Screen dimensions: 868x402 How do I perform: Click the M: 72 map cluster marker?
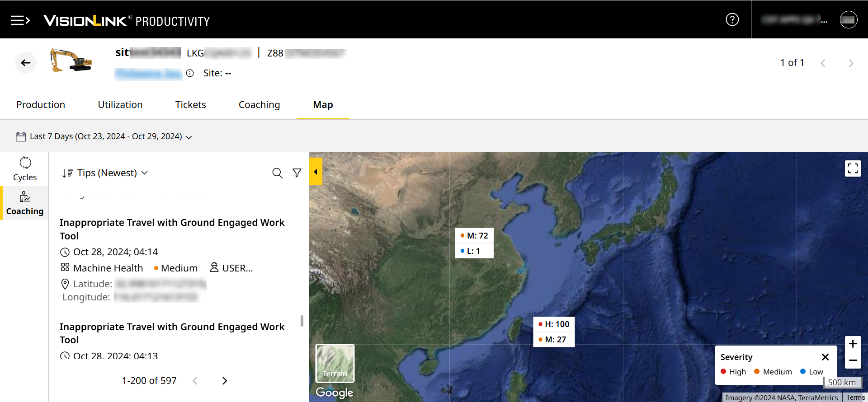click(x=474, y=236)
